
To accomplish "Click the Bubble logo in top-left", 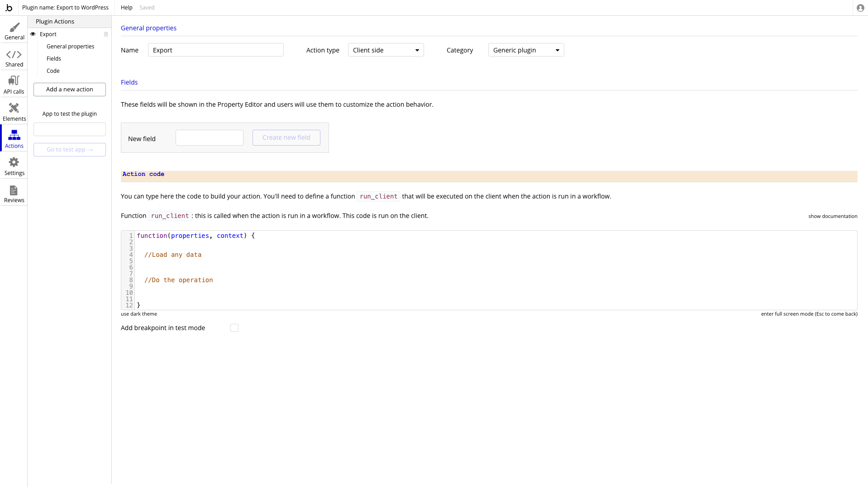I will coord(9,8).
